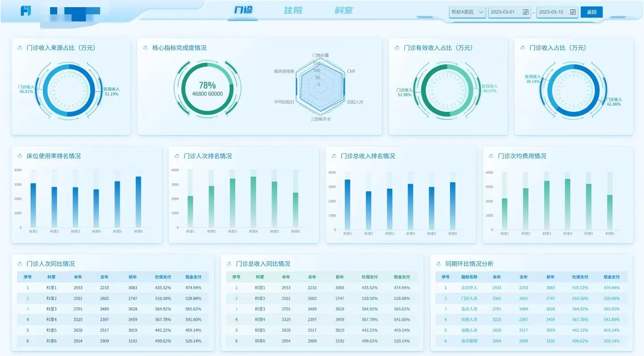644x356 pixels.
Task: Switch to the 住院 tab
Action: 292,10
